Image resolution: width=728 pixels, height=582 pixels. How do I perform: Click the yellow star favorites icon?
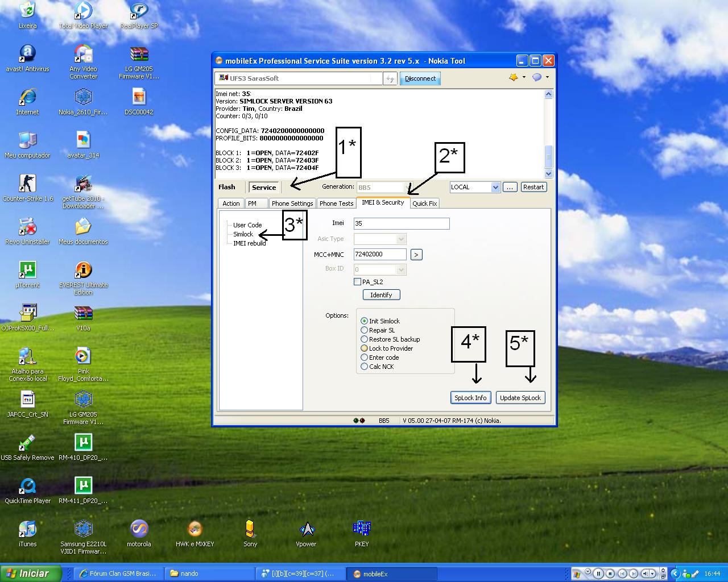pyautogui.click(x=514, y=77)
